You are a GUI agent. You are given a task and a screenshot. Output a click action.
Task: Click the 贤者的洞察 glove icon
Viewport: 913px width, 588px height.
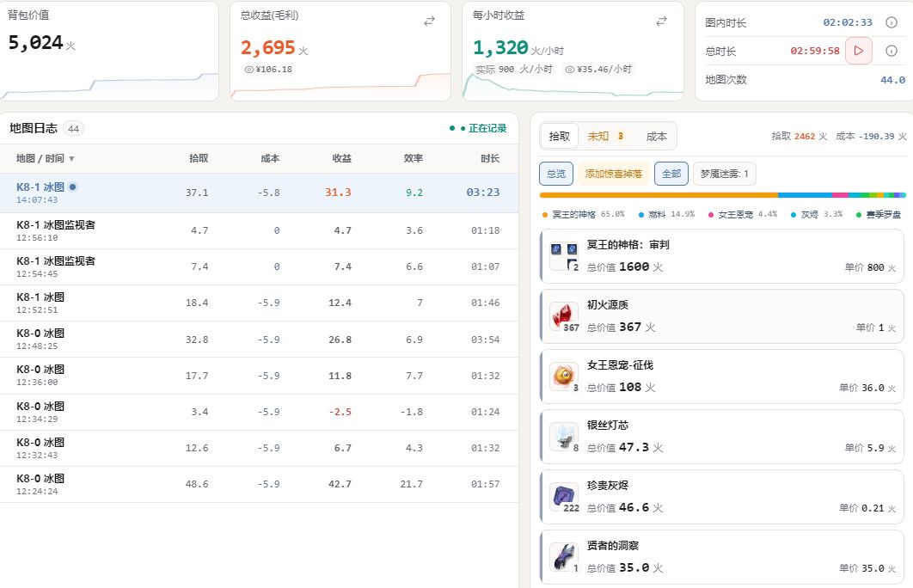point(564,556)
